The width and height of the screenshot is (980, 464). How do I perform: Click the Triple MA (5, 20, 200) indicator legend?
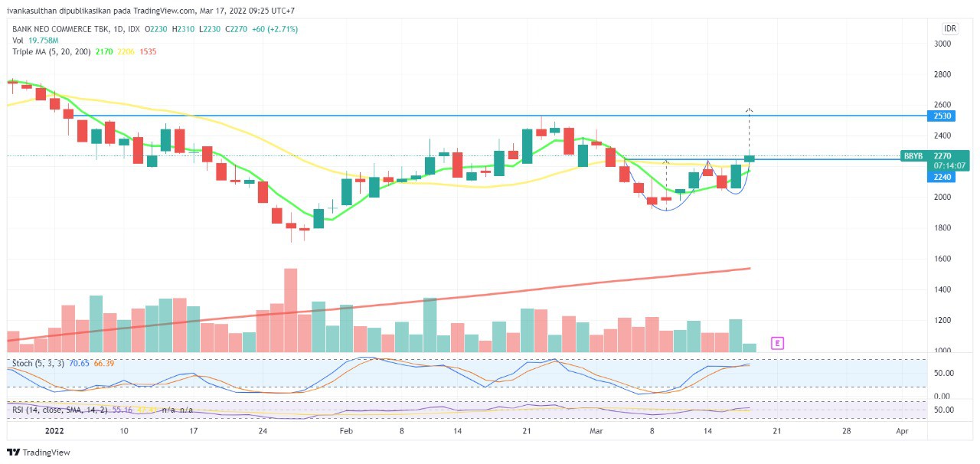click(x=51, y=51)
